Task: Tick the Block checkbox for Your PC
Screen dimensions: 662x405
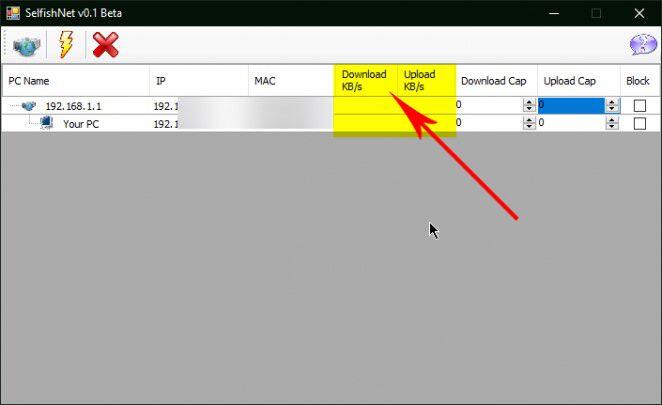Action: pos(639,123)
